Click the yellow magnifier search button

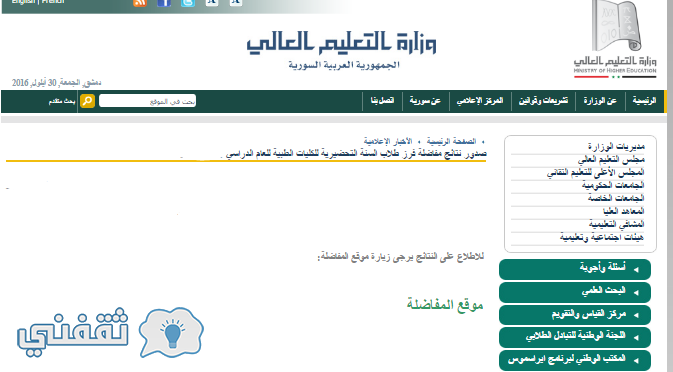pyautogui.click(x=87, y=101)
